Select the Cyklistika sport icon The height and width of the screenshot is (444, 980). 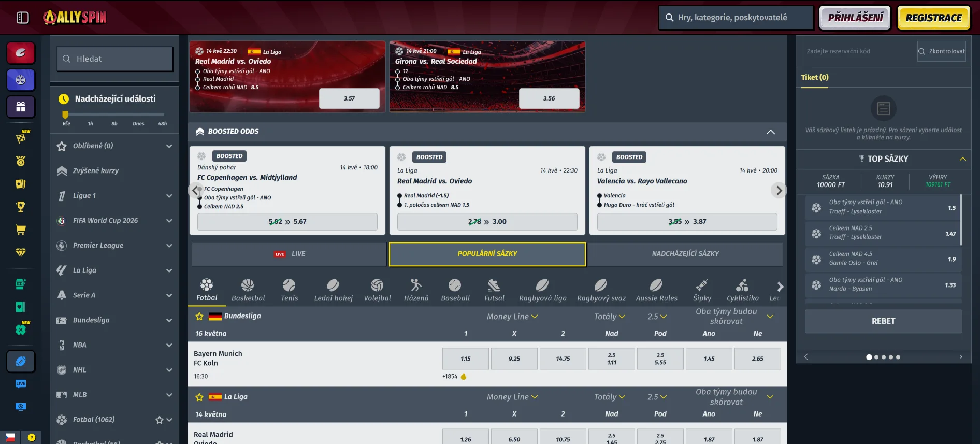743,290
